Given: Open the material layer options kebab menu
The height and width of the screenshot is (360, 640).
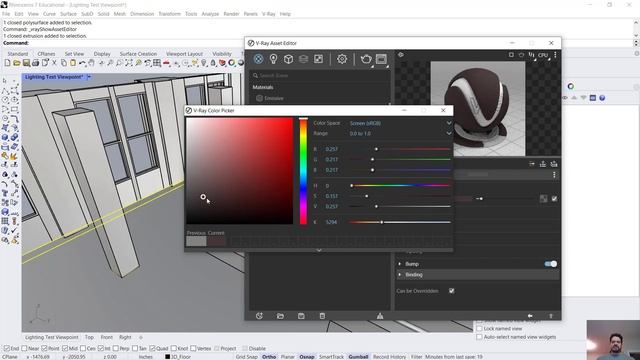Looking at the screenshot, I should click(554, 175).
